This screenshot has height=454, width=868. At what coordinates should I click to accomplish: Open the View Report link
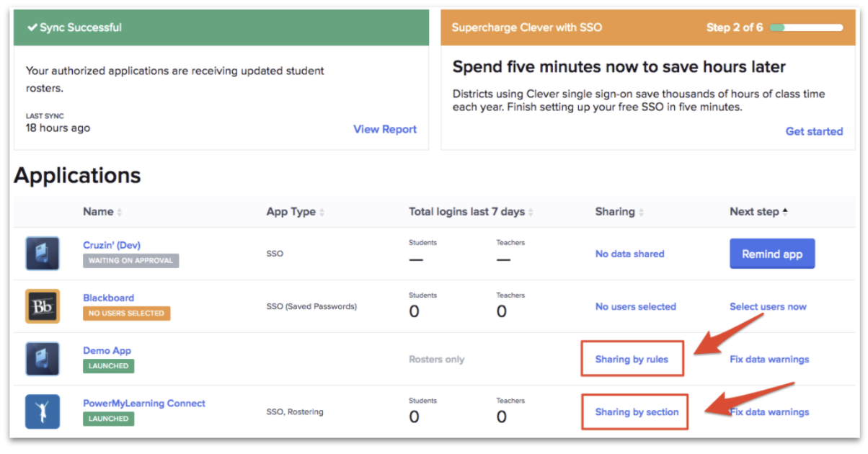385,130
